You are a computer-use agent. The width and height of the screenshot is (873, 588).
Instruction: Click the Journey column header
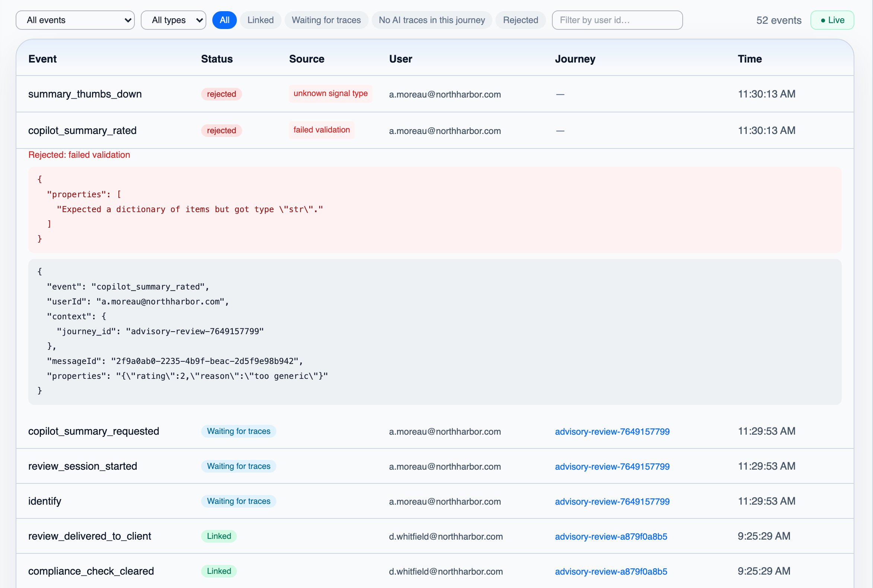[575, 59]
